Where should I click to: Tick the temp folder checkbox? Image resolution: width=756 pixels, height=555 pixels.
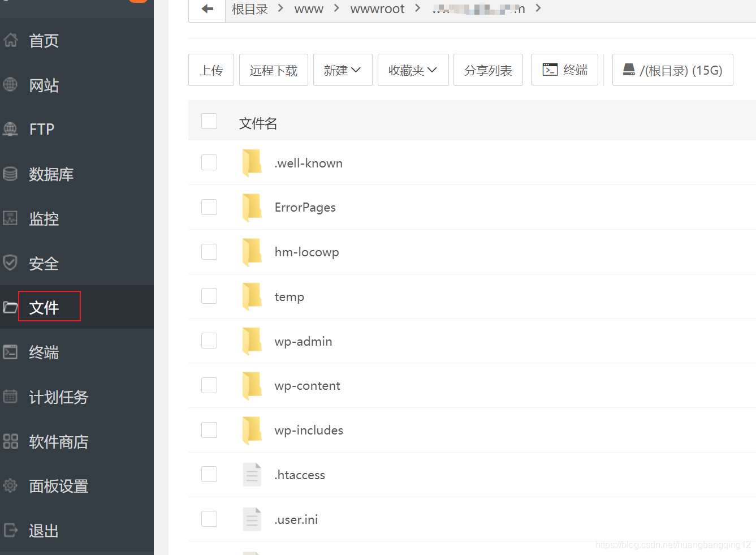click(x=209, y=296)
